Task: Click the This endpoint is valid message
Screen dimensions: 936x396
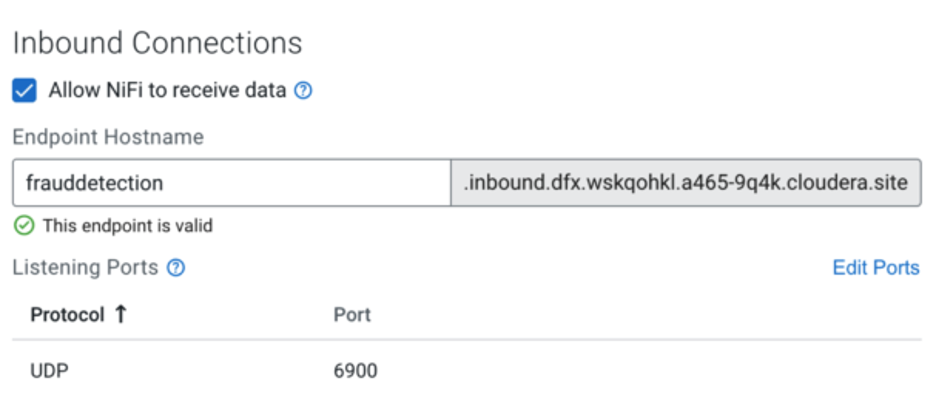Action: tap(128, 226)
